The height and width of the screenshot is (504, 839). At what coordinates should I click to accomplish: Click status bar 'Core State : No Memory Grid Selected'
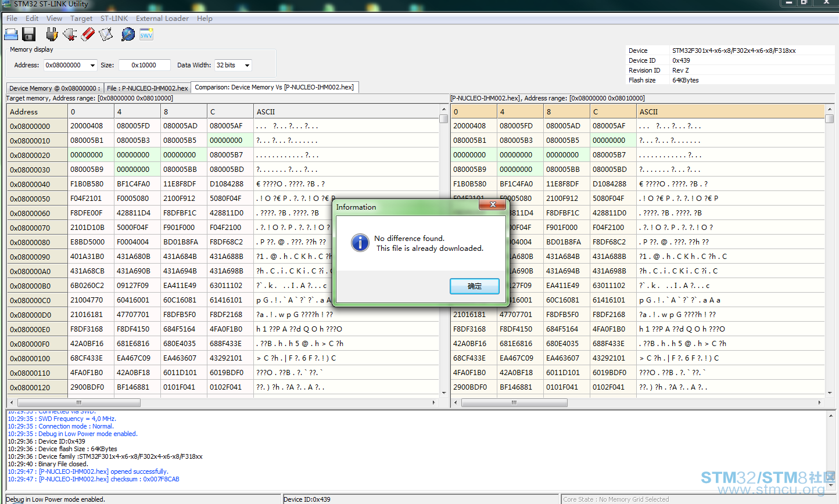[x=616, y=499]
